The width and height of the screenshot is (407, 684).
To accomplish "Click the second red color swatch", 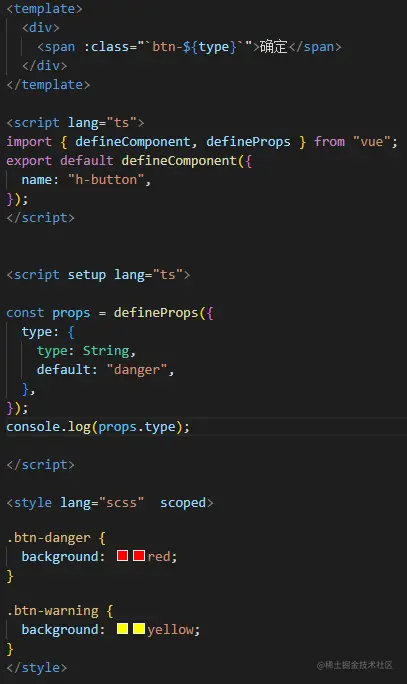I will tap(139, 555).
